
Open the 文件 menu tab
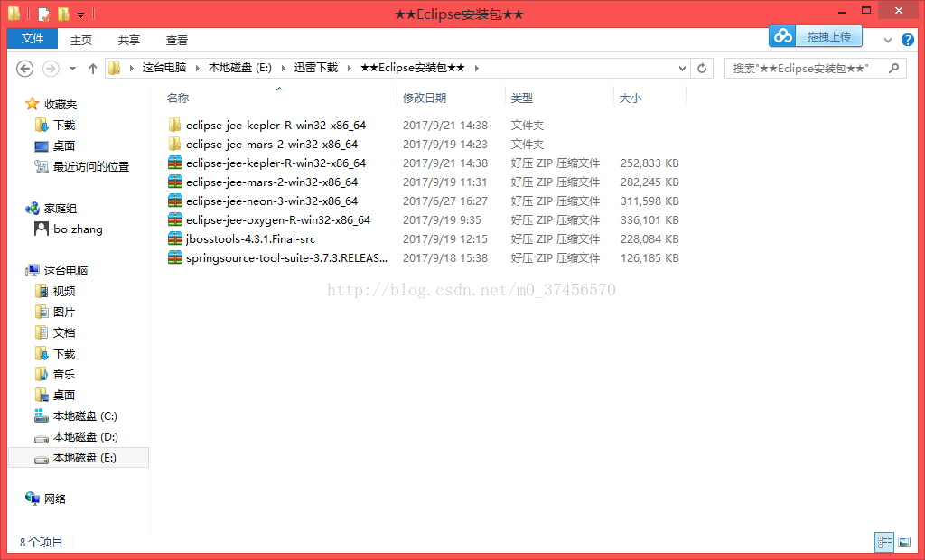33,38
